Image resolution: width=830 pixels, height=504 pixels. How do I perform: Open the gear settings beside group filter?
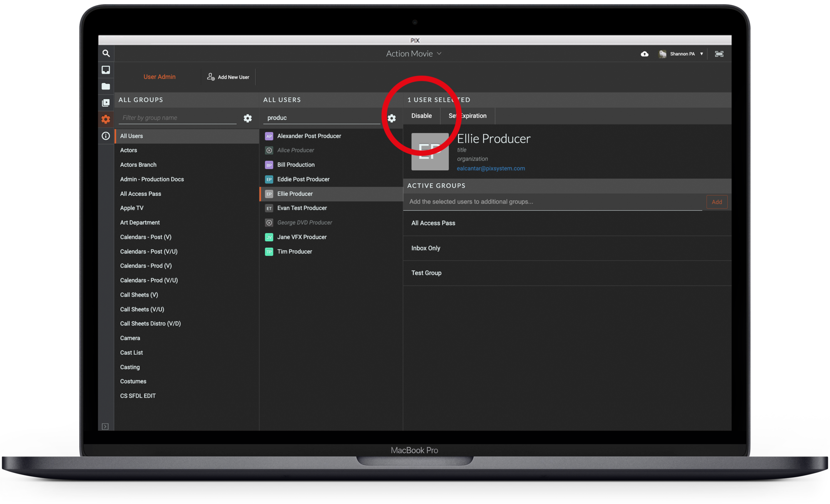coord(248,118)
